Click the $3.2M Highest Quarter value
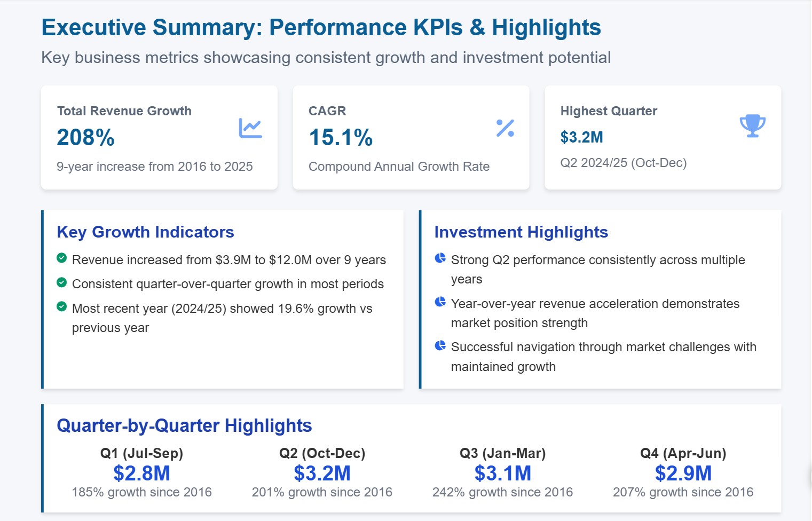Image resolution: width=812 pixels, height=521 pixels. pyautogui.click(x=582, y=137)
